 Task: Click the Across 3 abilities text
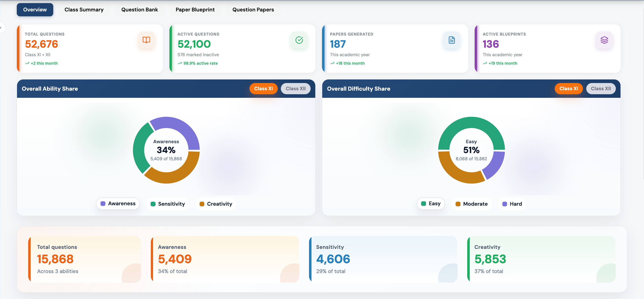(58, 271)
